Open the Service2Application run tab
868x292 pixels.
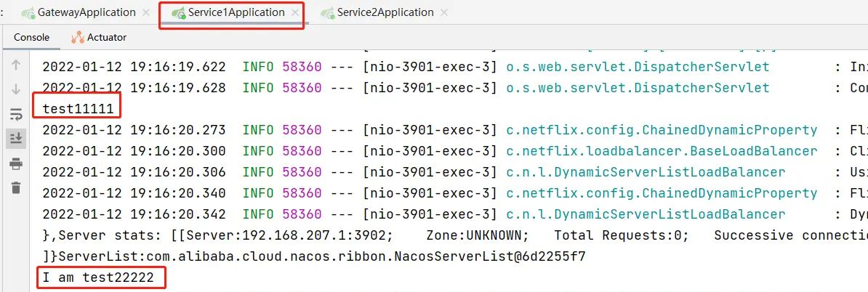pos(385,12)
